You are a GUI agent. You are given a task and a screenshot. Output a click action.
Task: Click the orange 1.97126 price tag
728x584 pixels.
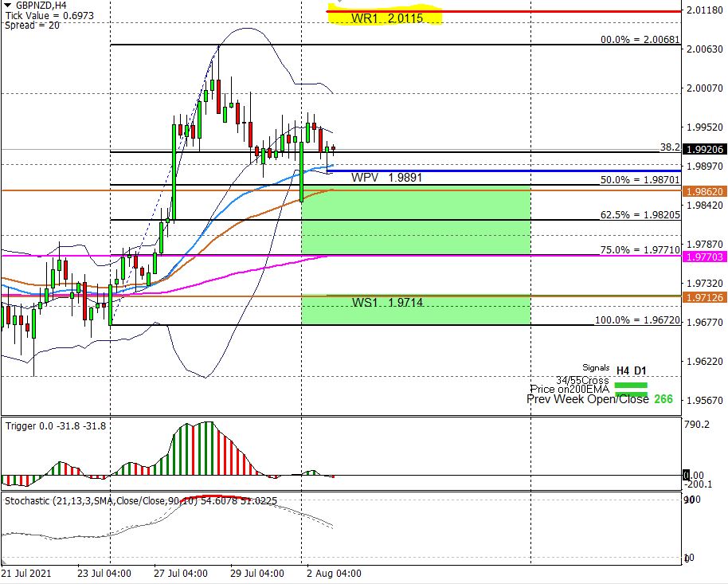[x=704, y=297]
